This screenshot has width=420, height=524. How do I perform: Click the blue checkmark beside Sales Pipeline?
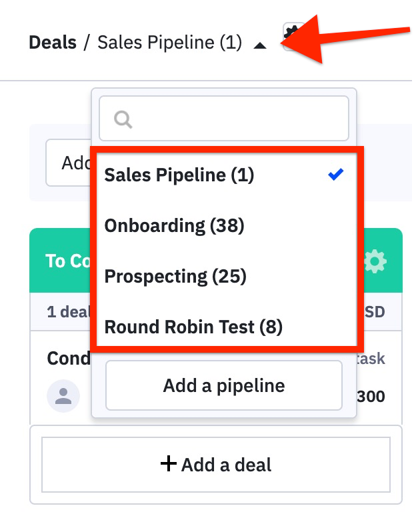335,174
